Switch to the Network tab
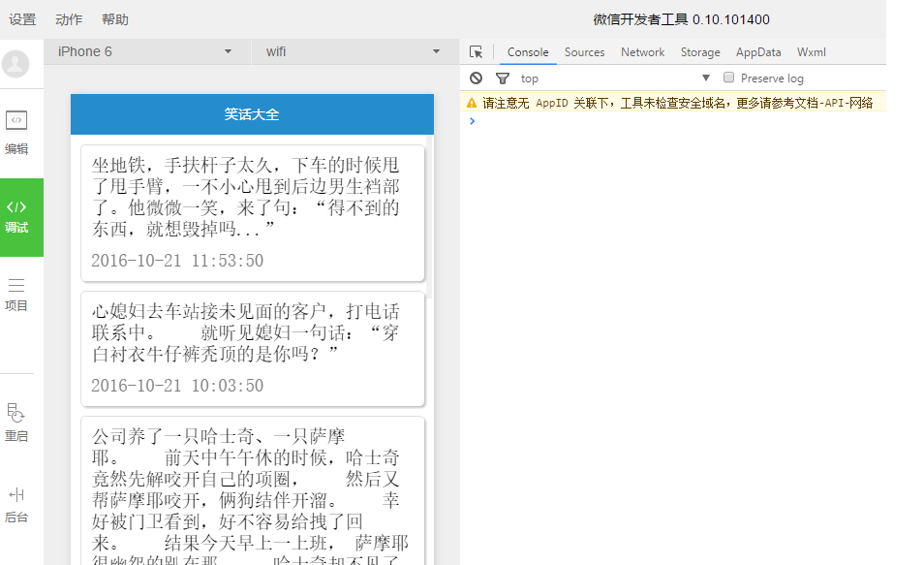 642,52
